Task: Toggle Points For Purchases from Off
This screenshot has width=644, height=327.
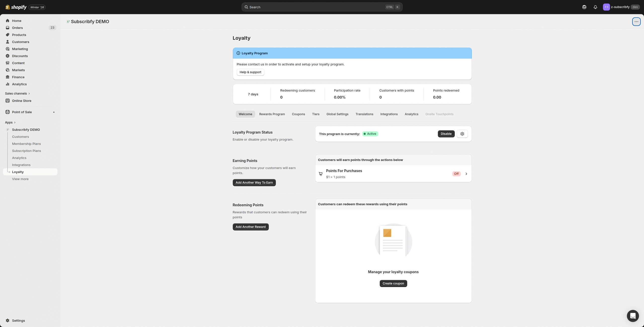Action: (456, 174)
